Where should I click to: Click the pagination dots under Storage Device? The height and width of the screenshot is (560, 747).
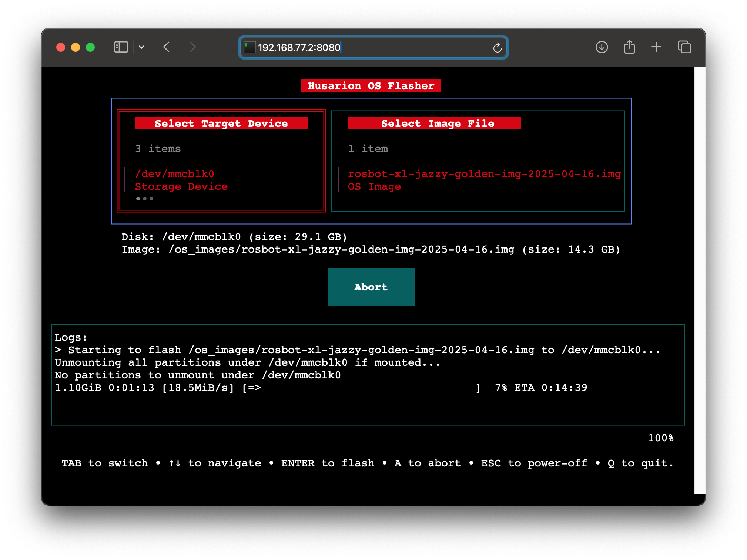click(x=144, y=199)
